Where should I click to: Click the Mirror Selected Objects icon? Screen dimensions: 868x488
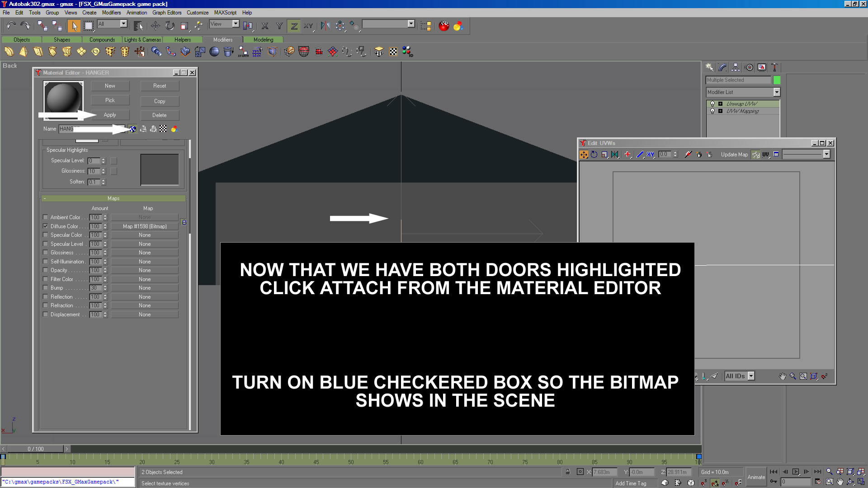[325, 26]
